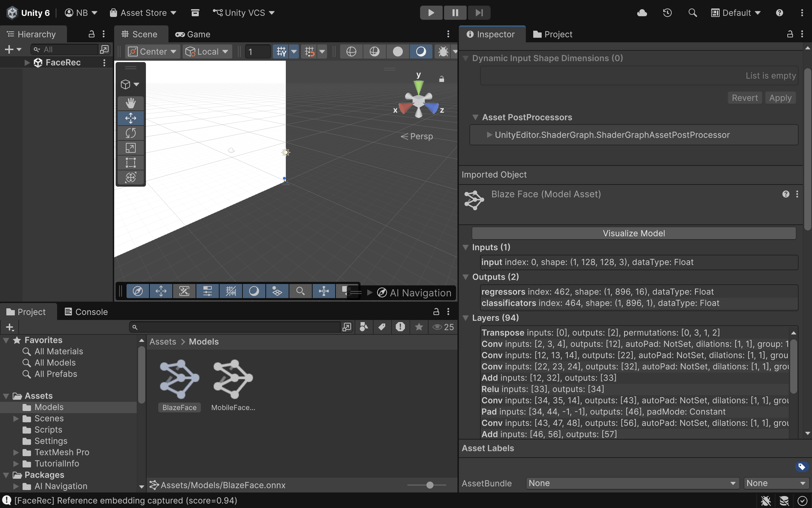This screenshot has height=508, width=812.
Task: Select the Hand (pan view) tool
Action: click(130, 103)
